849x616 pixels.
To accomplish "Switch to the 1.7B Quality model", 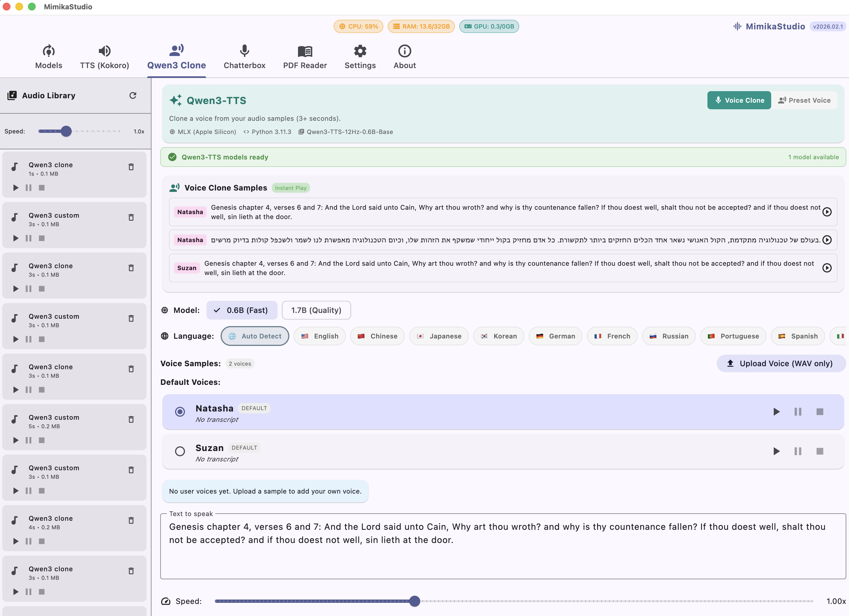I will (x=316, y=310).
